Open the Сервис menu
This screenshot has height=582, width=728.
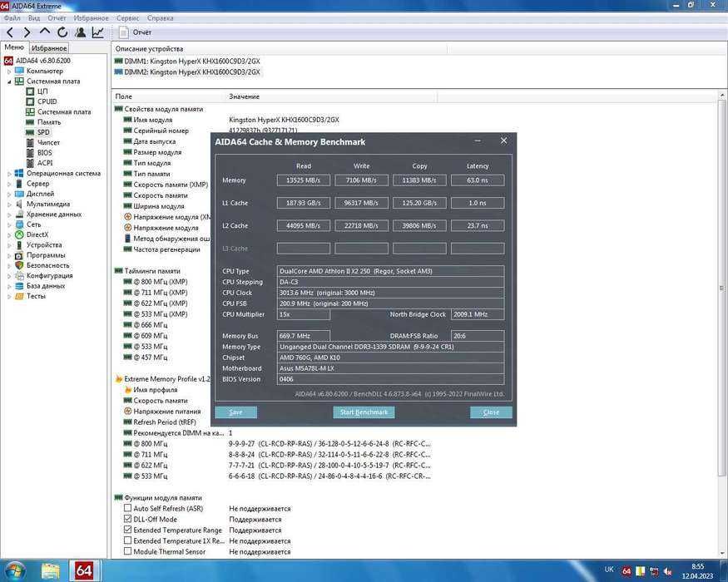[x=127, y=18]
